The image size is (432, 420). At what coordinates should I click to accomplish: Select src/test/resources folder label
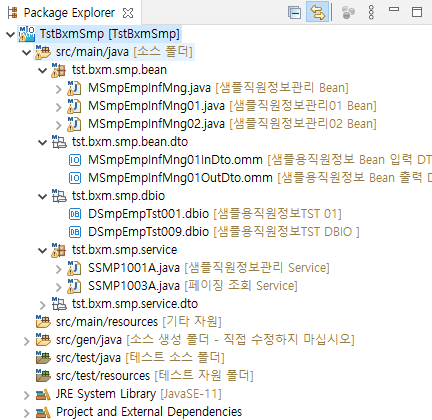click(103, 376)
